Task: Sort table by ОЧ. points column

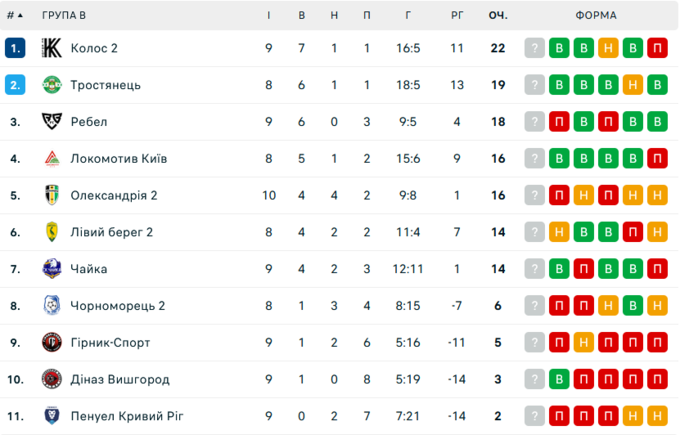Action: tap(498, 16)
